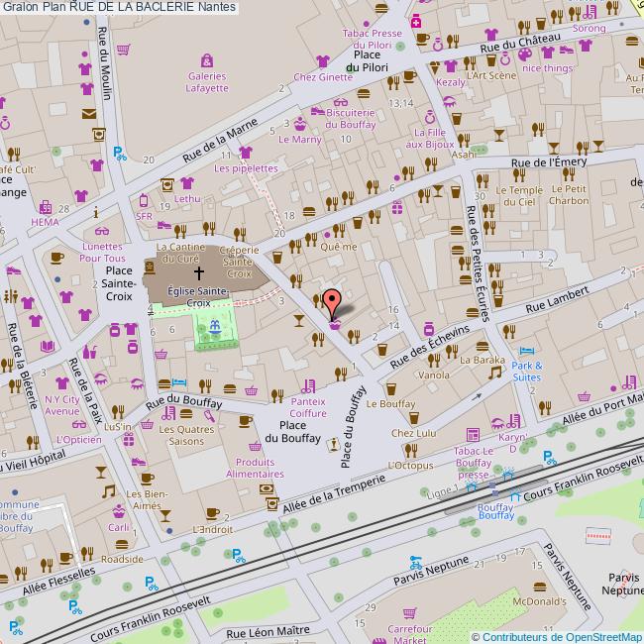Select the bed icon above Park & Suites

pyautogui.click(x=526, y=352)
